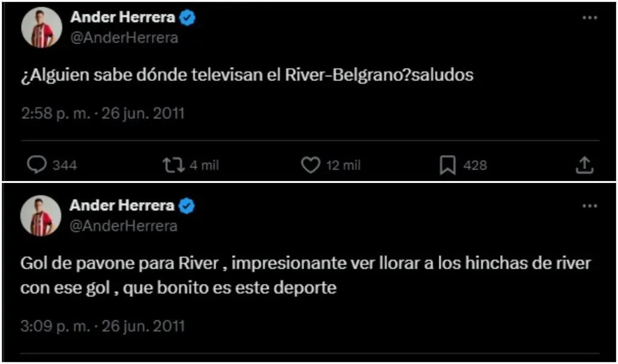Open the profile picture on the first tweet

click(x=42, y=28)
